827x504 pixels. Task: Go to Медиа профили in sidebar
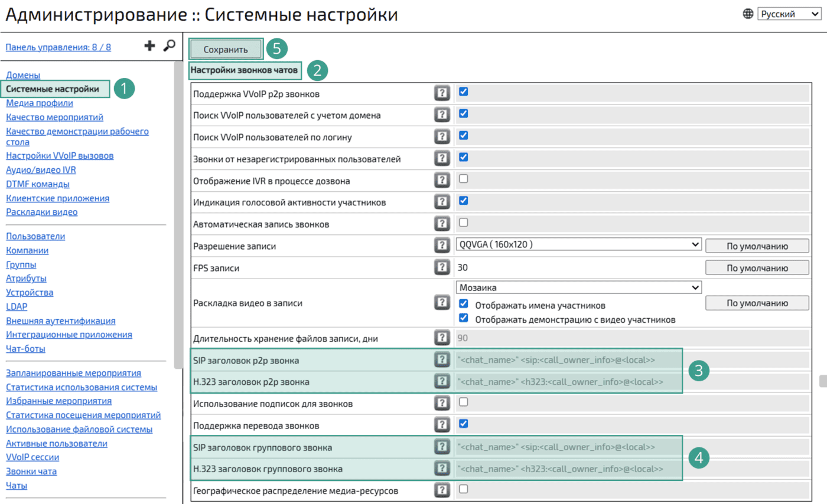(40, 103)
